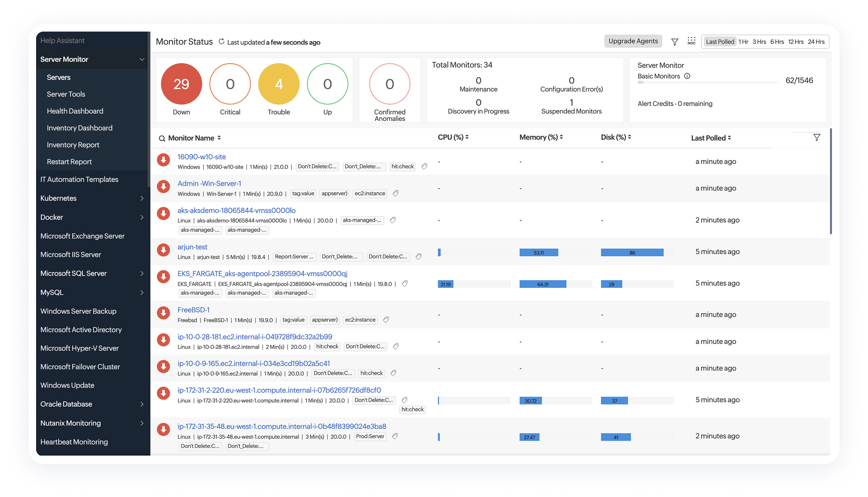
Task: Open Health Dashboard in the sidebar
Action: pyautogui.click(x=75, y=111)
